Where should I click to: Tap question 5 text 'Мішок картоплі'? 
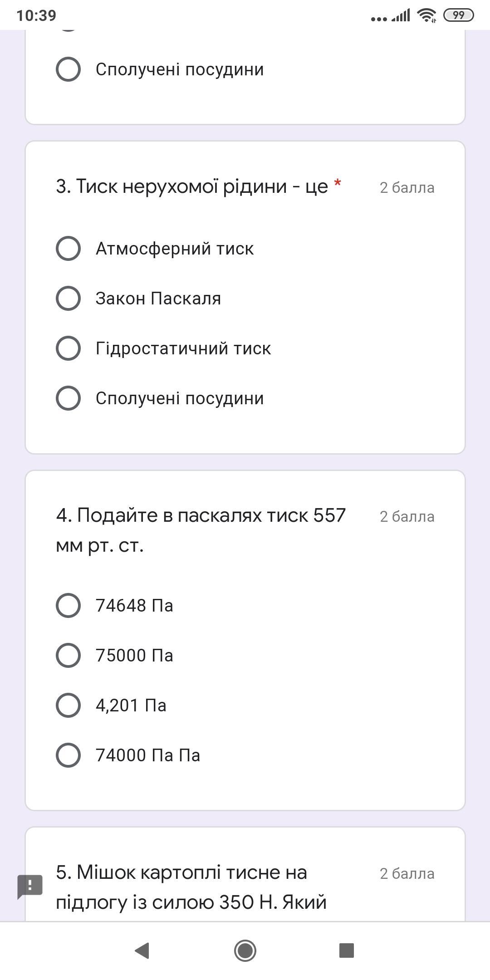pyautogui.click(x=191, y=887)
